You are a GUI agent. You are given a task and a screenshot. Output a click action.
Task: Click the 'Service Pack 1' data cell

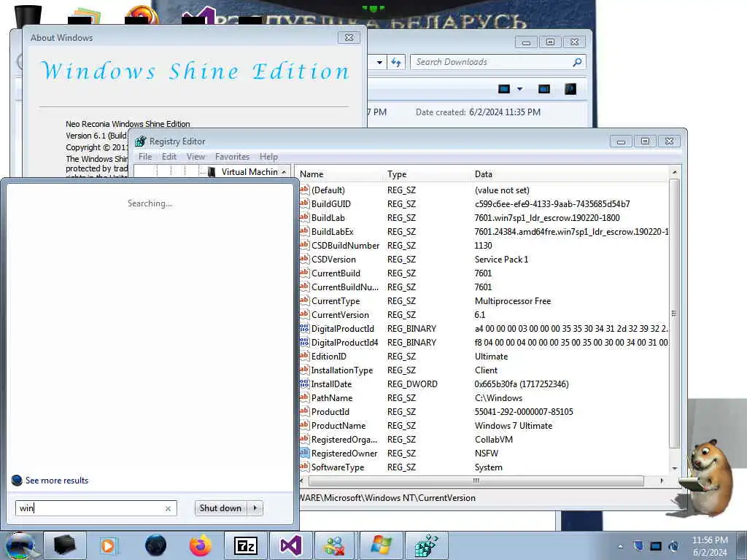click(x=502, y=260)
